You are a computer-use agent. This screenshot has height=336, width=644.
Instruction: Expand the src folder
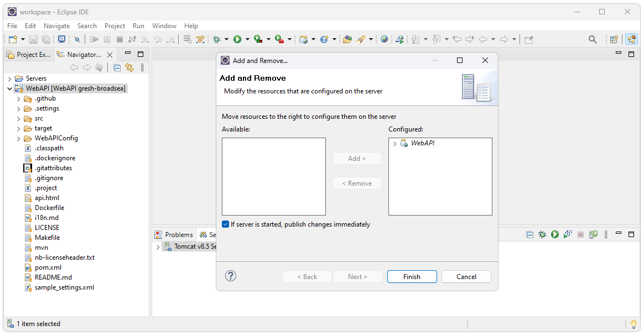point(18,119)
